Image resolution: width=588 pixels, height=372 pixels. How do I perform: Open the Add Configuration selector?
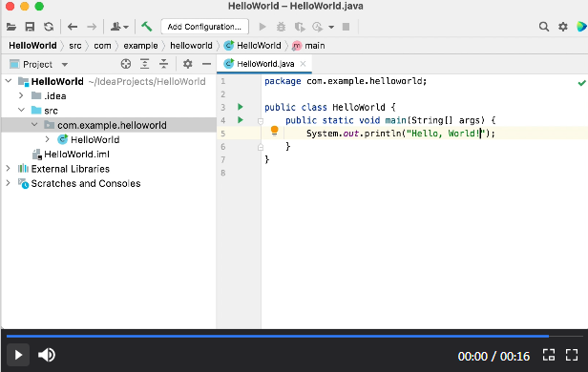(x=204, y=27)
